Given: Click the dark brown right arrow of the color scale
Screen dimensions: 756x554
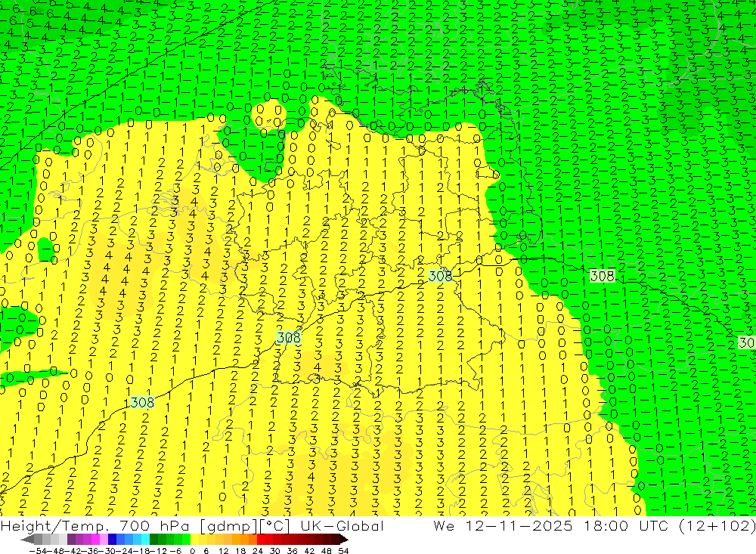Looking at the screenshot, I should pos(343,540).
